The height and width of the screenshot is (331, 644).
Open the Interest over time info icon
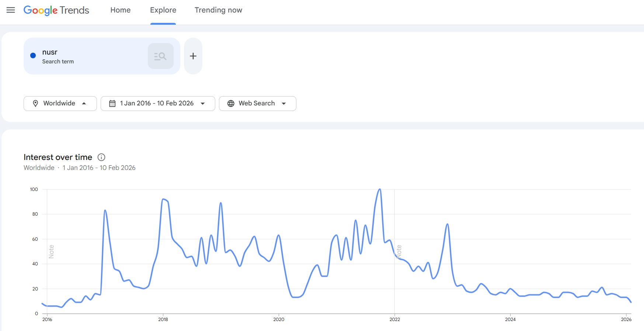click(x=101, y=157)
